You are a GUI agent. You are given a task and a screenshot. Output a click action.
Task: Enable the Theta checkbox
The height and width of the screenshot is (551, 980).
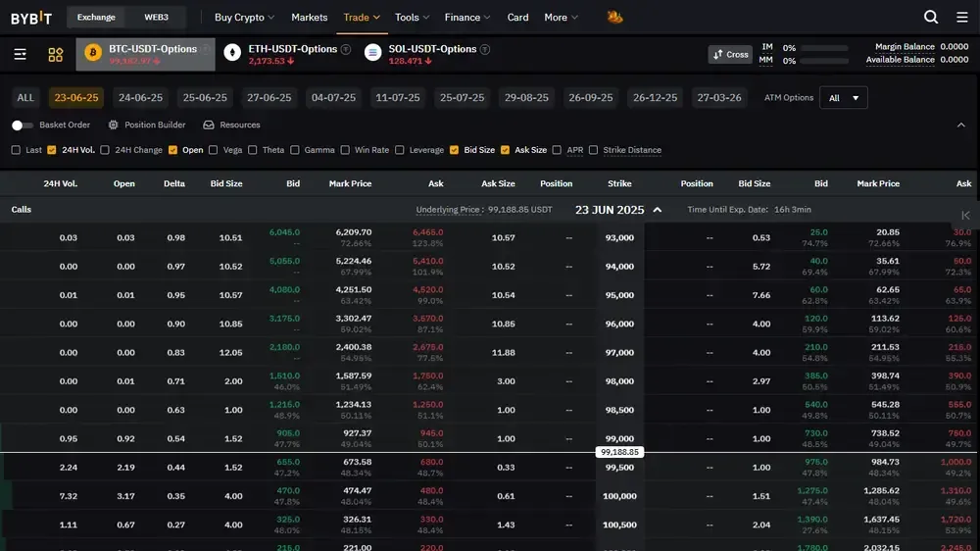pos(253,150)
